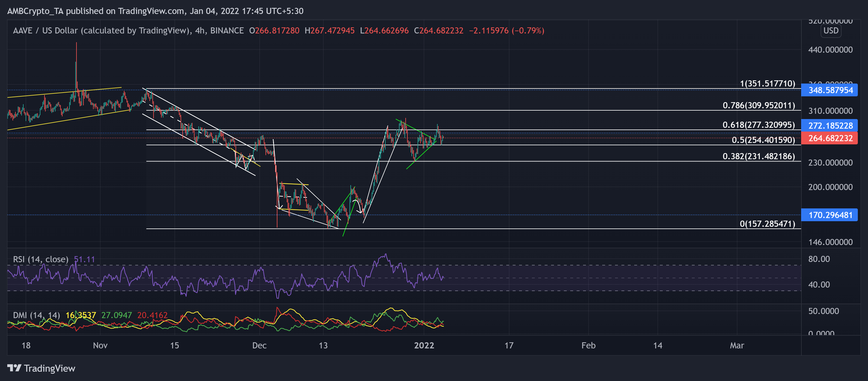The height and width of the screenshot is (381, 868).
Task: Click the TradingView logo icon
Action: [14, 368]
